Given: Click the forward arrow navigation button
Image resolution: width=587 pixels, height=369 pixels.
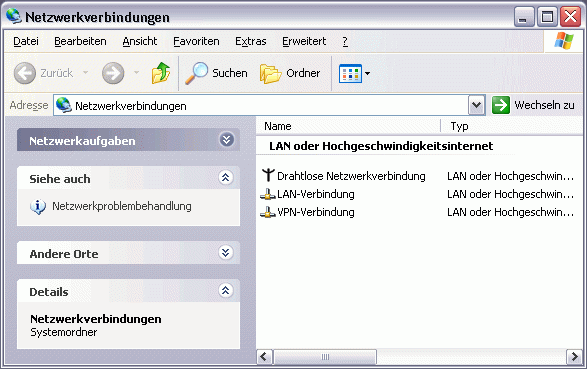Looking at the screenshot, I should (x=113, y=73).
